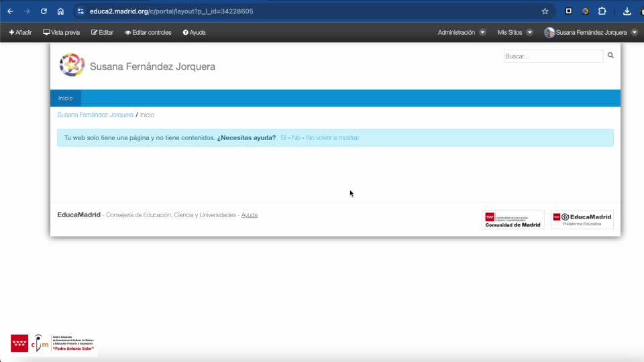Click the Inicio breadcrumb text
644x362 pixels.
pos(147,115)
